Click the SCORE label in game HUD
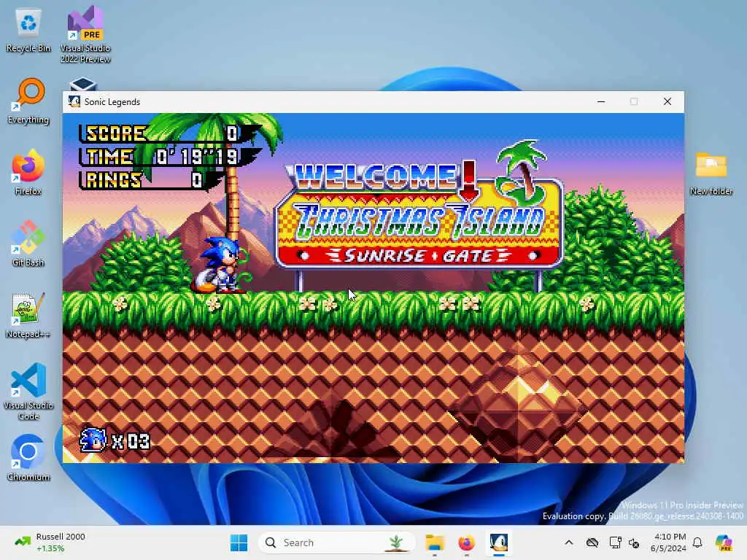 pos(116,133)
